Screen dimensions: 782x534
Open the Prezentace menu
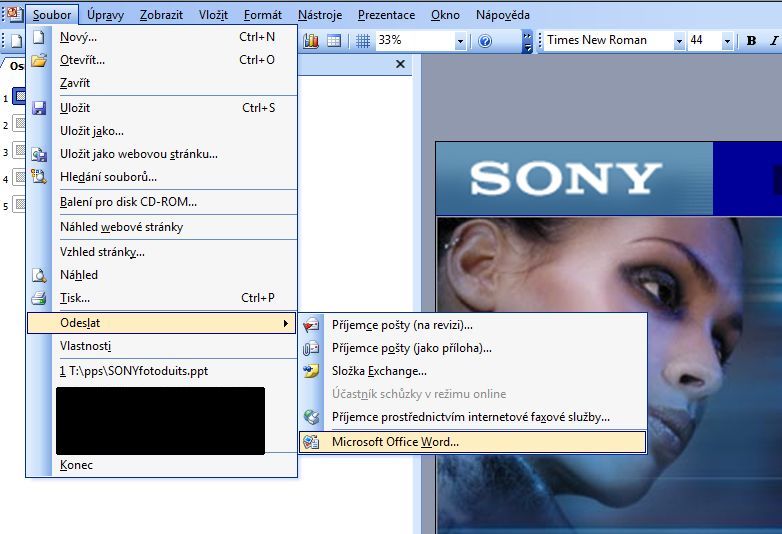[386, 15]
